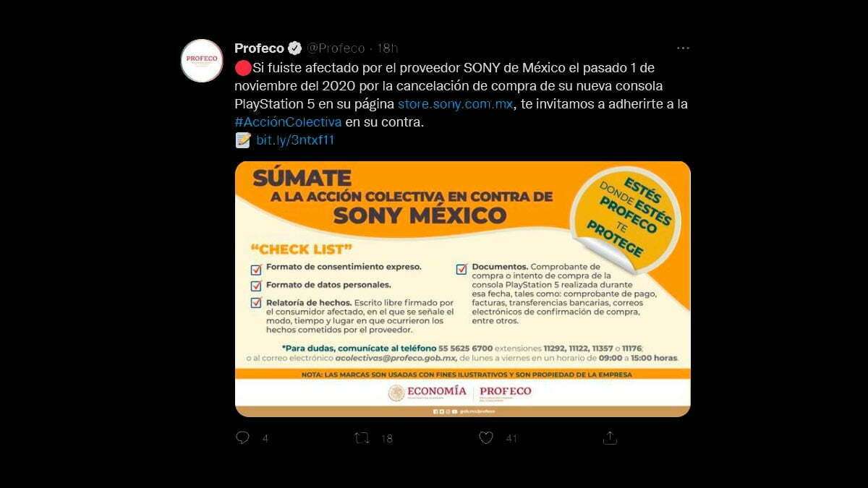This screenshot has width=868, height=488.
Task: Click the checkbox beside Documentos
Action: (461, 269)
